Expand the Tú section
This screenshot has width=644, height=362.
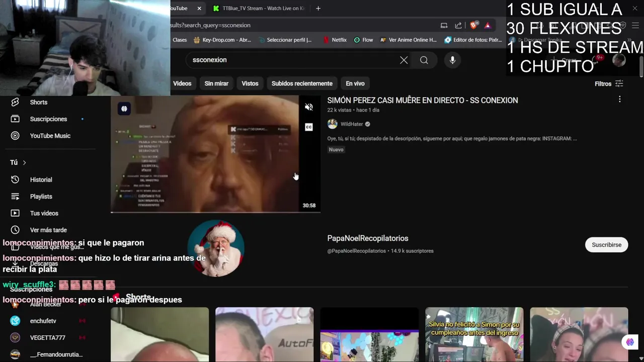[18, 162]
